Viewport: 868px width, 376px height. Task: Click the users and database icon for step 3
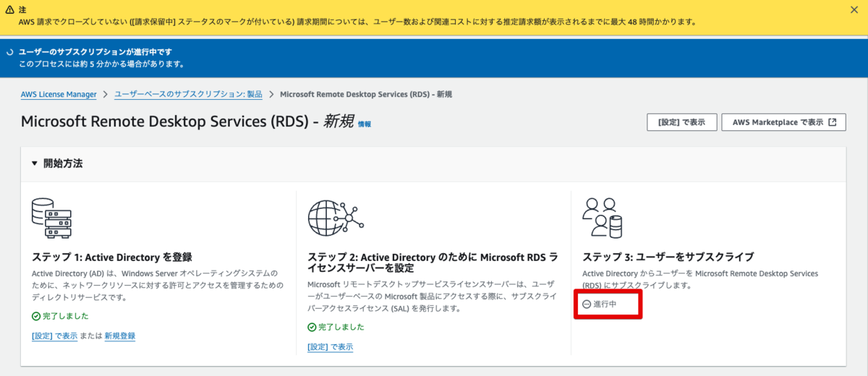point(602,218)
